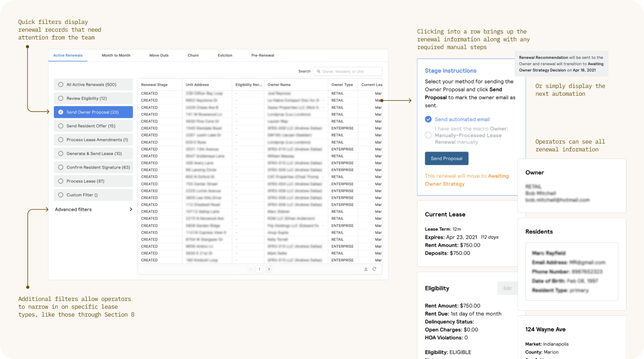The height and width of the screenshot is (359, 644).
Task: Click the Current Lease card heading
Action: [x=445, y=214]
